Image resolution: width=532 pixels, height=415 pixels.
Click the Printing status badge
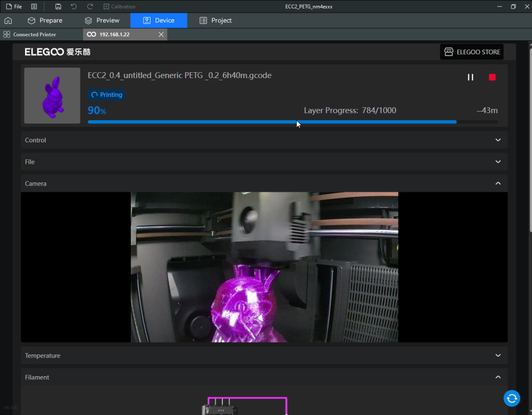point(106,95)
